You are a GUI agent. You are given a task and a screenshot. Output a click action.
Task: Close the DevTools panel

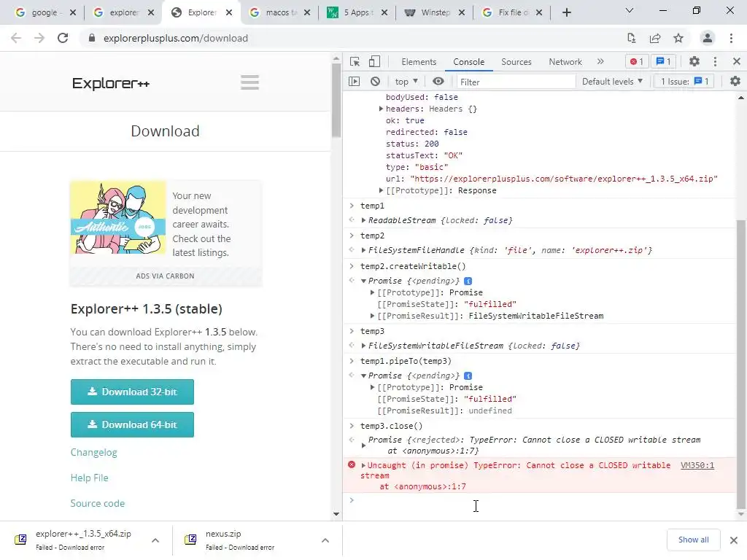click(x=737, y=61)
